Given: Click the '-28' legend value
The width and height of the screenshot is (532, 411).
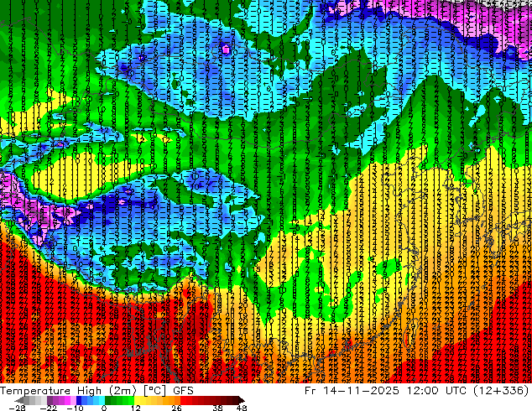Looking at the screenshot, I should pyautogui.click(x=17, y=408).
